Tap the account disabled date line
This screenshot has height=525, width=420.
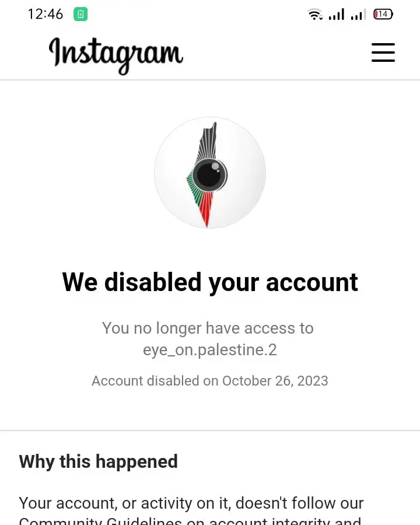tap(210, 381)
